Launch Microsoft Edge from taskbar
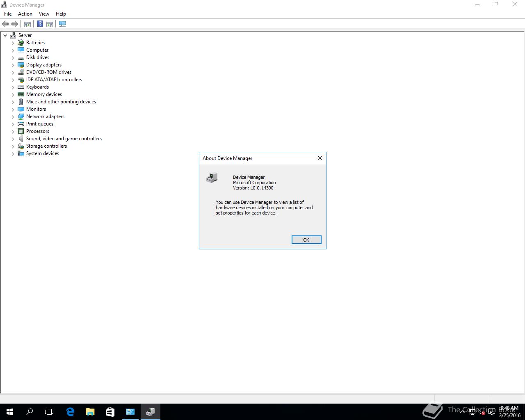Viewport: 525px width, 420px height. click(x=70, y=412)
